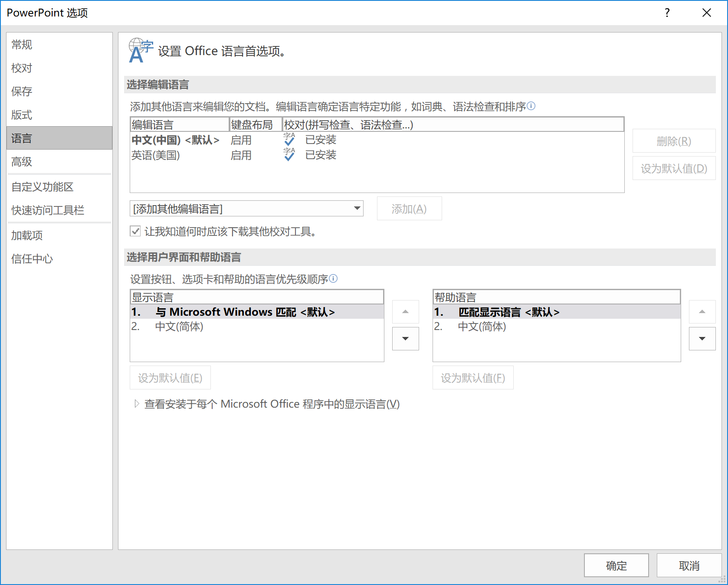Viewport: 728px width, 585px height.
Task: Select the 语言 options category
Action: click(x=59, y=138)
